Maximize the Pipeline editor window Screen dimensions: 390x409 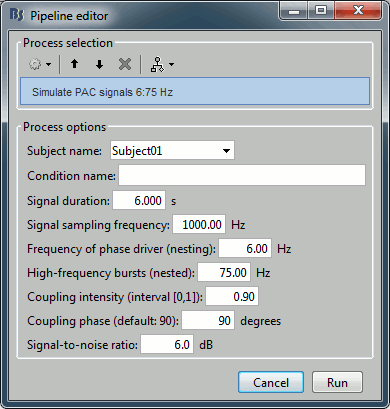pyautogui.click(x=320, y=11)
